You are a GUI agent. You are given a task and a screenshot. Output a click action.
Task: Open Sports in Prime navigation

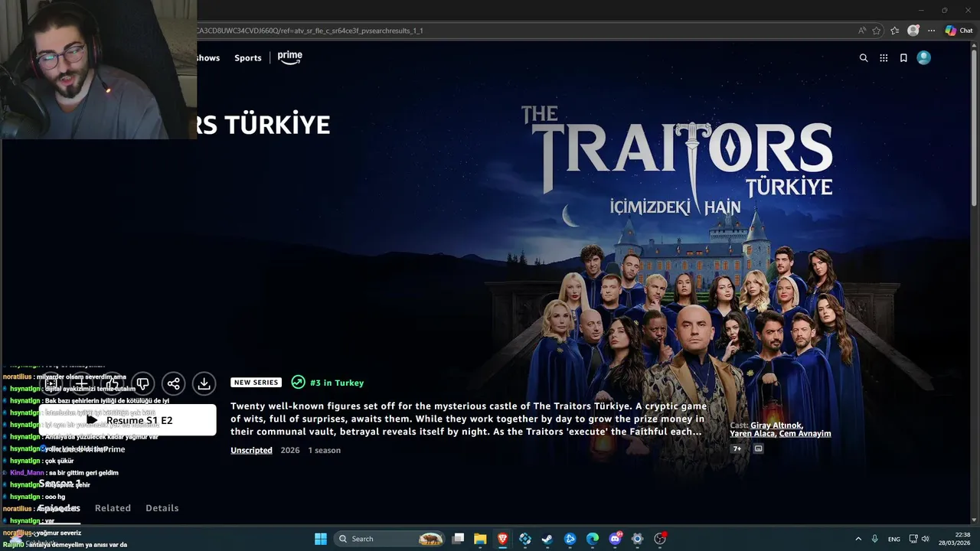click(x=248, y=58)
